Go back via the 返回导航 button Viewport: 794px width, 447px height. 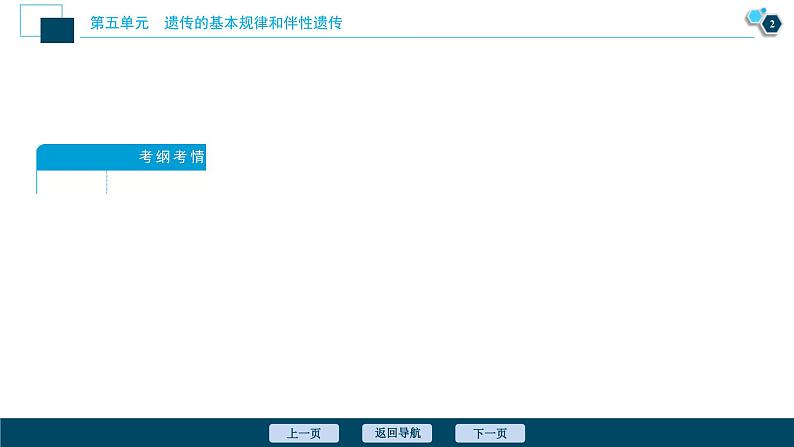(x=397, y=433)
